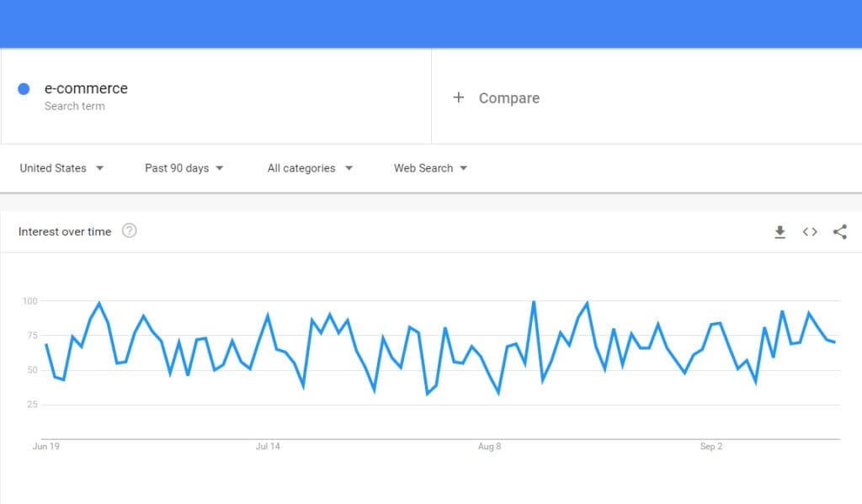Open the embed code icon
Screen dimensions: 862x504
click(x=810, y=232)
